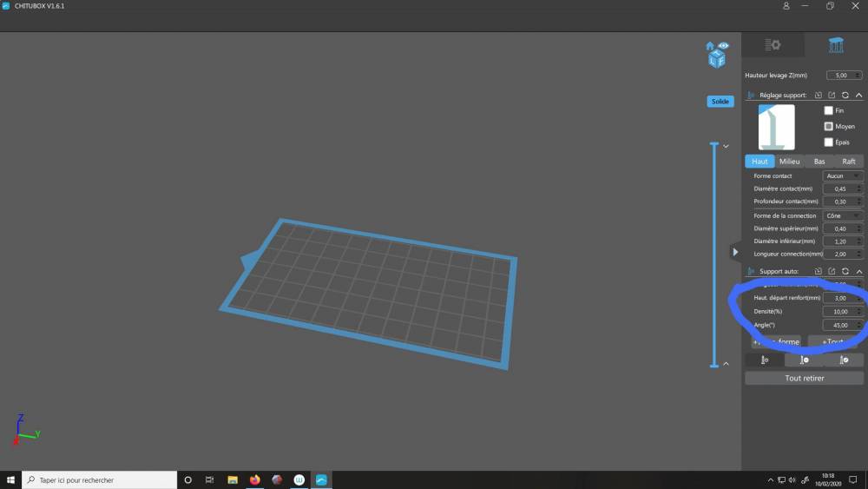Click the Diamètre contact value field
This screenshot has height=489, width=868.
(843, 188)
